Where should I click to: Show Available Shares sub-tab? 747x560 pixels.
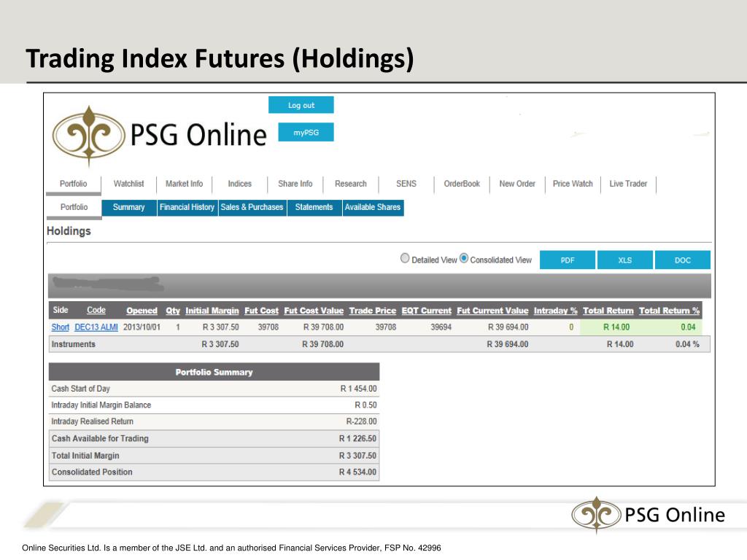click(x=373, y=207)
